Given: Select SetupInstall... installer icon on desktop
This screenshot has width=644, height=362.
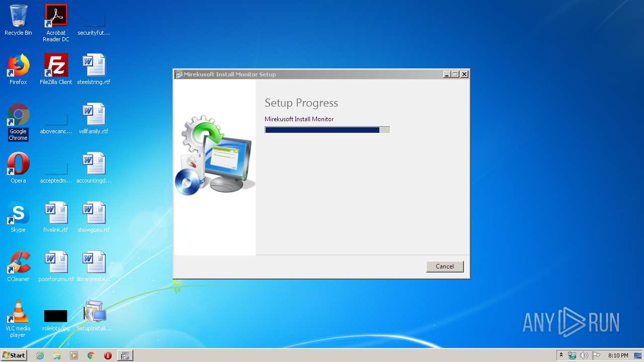Looking at the screenshot, I should [x=94, y=316].
